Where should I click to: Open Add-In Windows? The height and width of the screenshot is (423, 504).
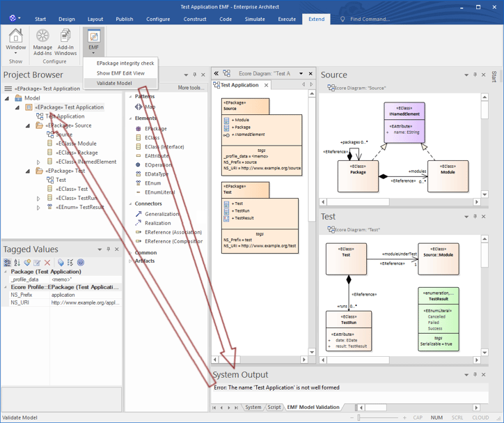[65, 41]
